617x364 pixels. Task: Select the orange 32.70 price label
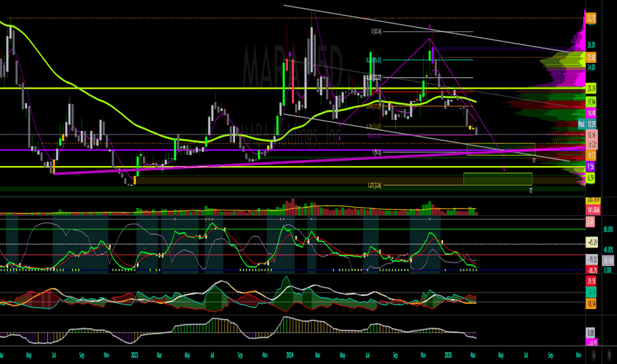pos(591,18)
